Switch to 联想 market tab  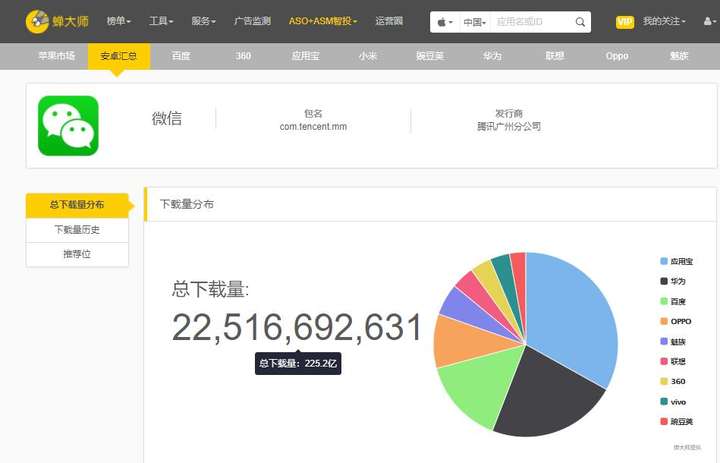pyautogui.click(x=554, y=56)
